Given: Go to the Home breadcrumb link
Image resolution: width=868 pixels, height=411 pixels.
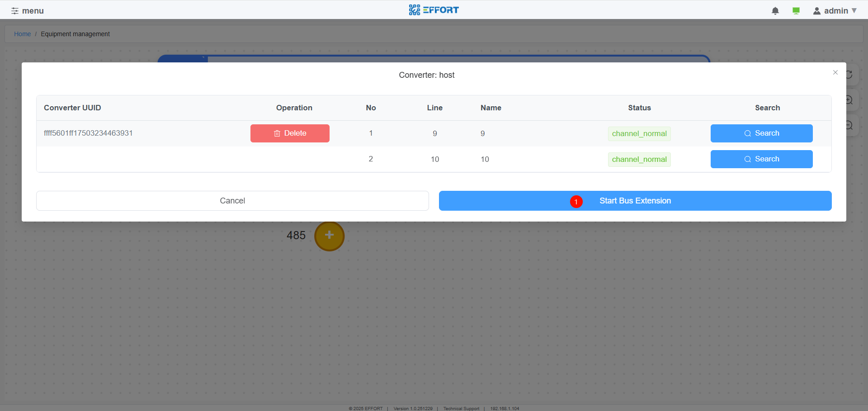Looking at the screenshot, I should [x=22, y=34].
